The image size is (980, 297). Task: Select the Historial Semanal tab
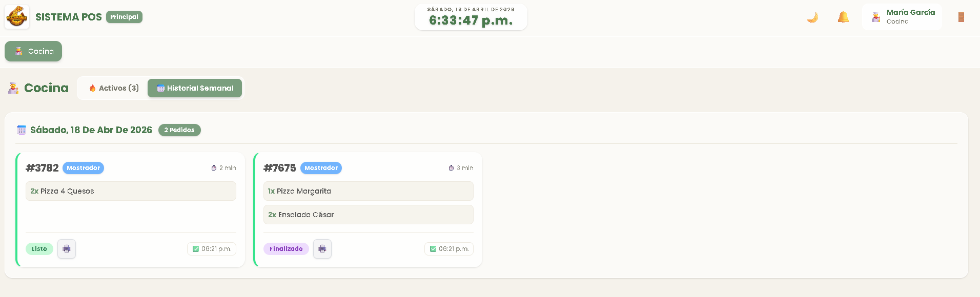coord(195,88)
